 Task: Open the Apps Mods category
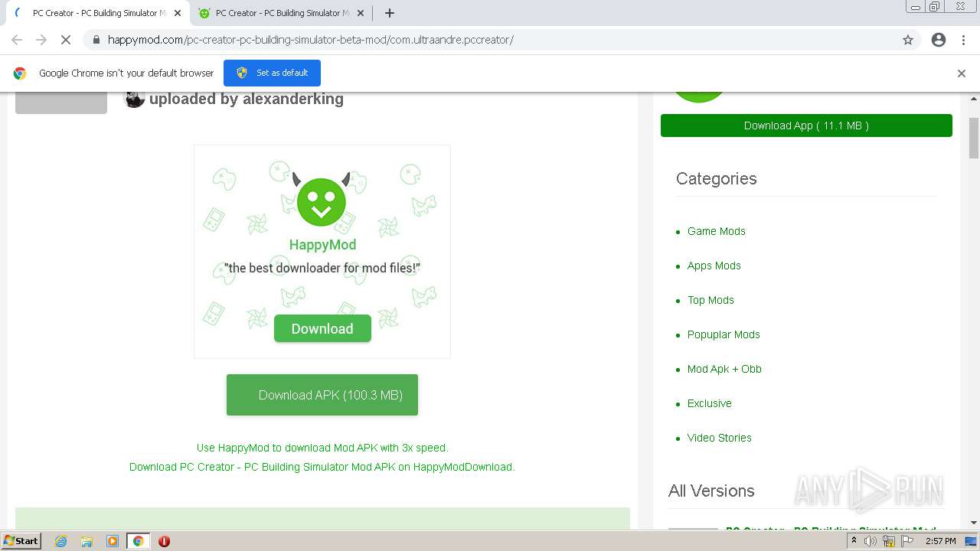point(714,266)
